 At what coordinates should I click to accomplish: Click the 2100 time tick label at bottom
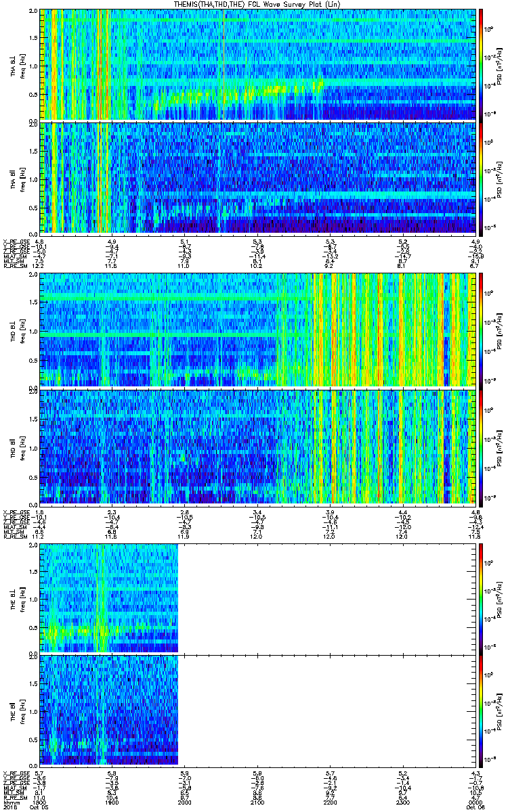[x=257, y=801]
